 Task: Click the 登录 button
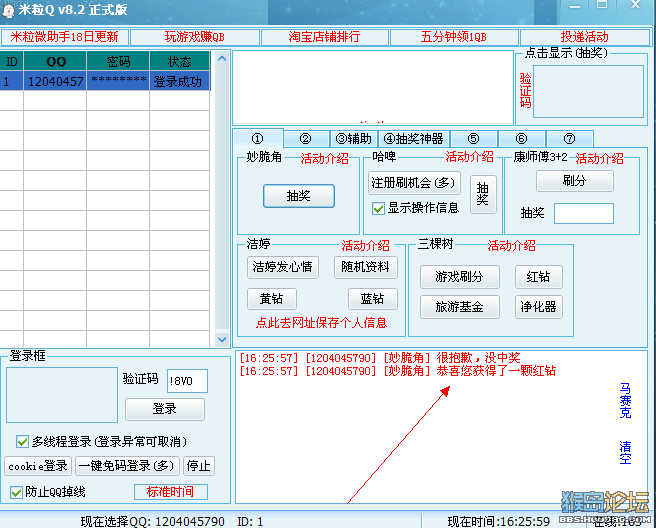point(164,409)
